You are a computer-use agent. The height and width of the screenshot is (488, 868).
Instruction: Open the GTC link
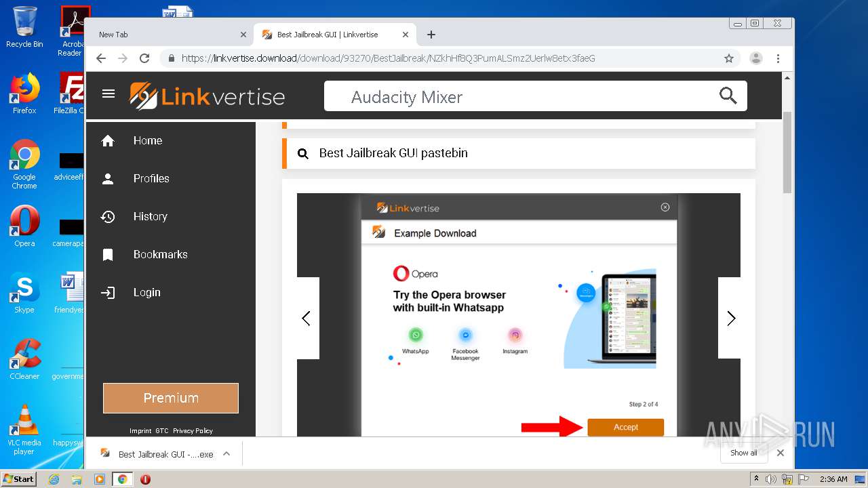(162, 431)
